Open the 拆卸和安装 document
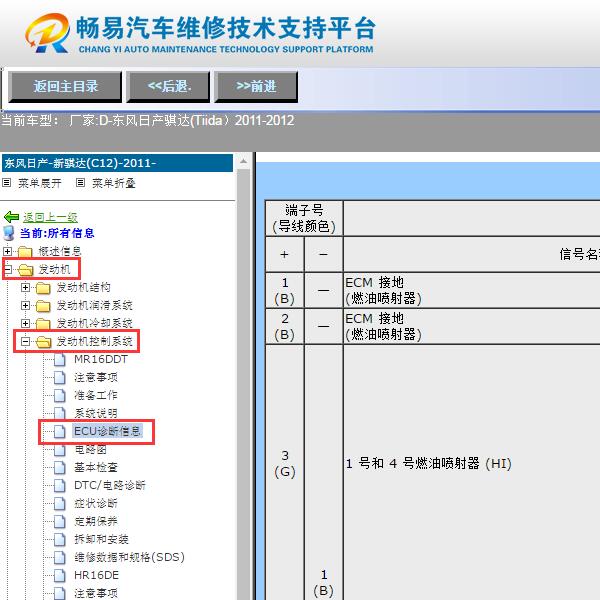Screen dimensions: 600x600 101,539
